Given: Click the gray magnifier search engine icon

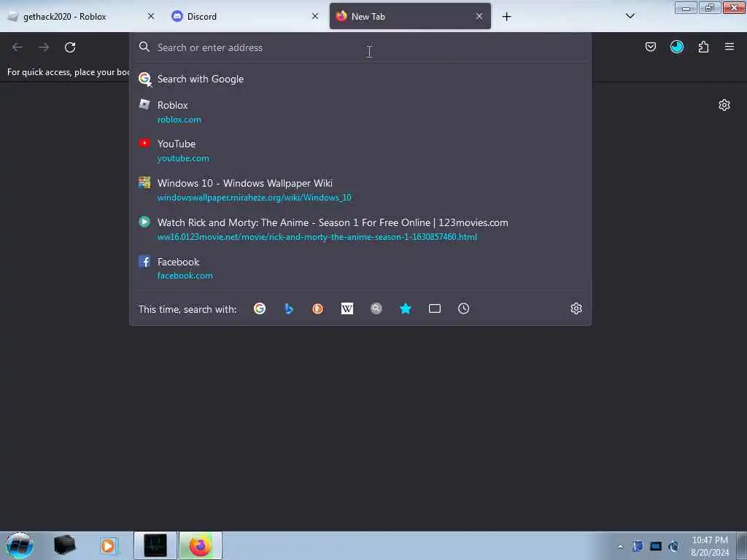Looking at the screenshot, I should (376, 308).
